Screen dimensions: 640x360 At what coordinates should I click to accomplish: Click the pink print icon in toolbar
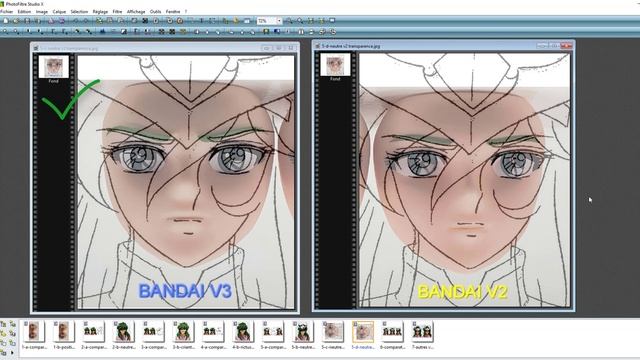click(51, 20)
